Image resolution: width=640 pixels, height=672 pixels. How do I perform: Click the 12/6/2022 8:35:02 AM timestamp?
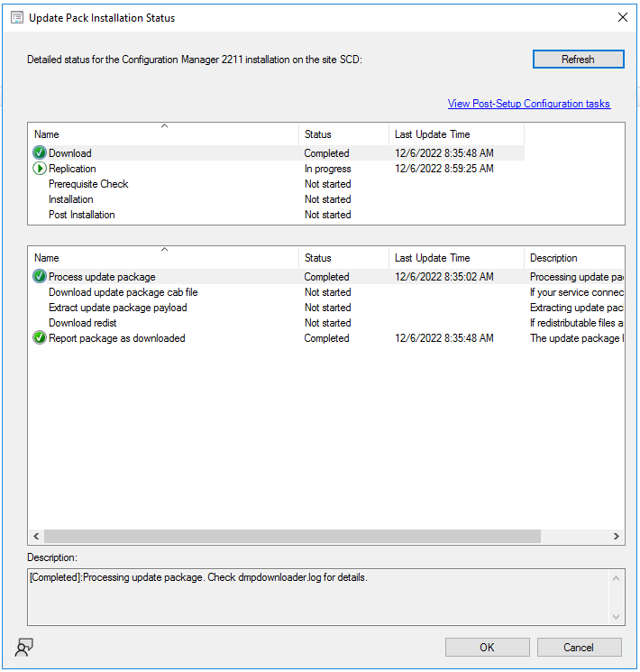444,276
